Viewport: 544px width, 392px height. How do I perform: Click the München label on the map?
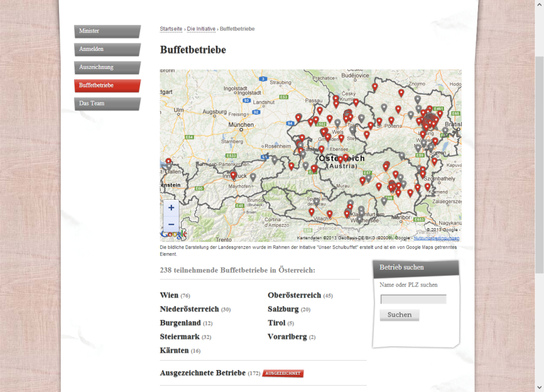tap(241, 124)
